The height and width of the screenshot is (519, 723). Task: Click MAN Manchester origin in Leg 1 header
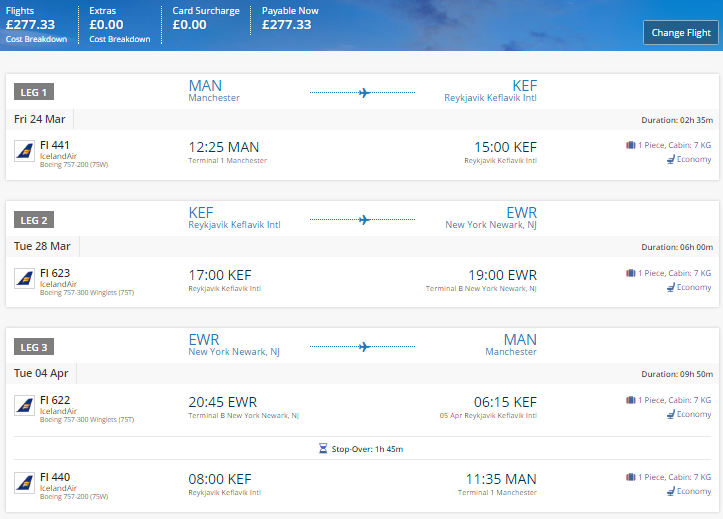click(214, 90)
